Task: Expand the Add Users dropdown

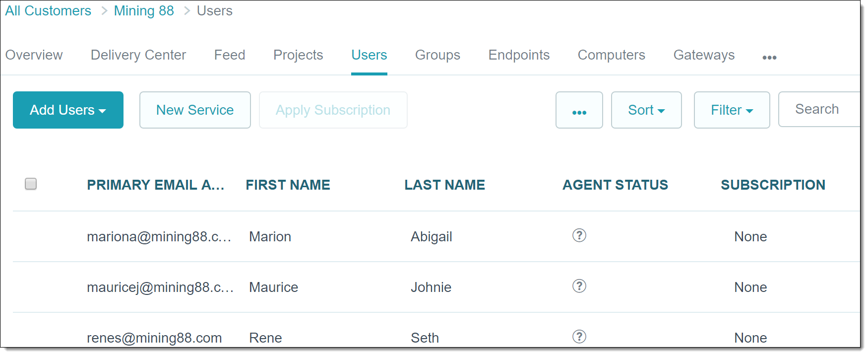Action: click(68, 110)
